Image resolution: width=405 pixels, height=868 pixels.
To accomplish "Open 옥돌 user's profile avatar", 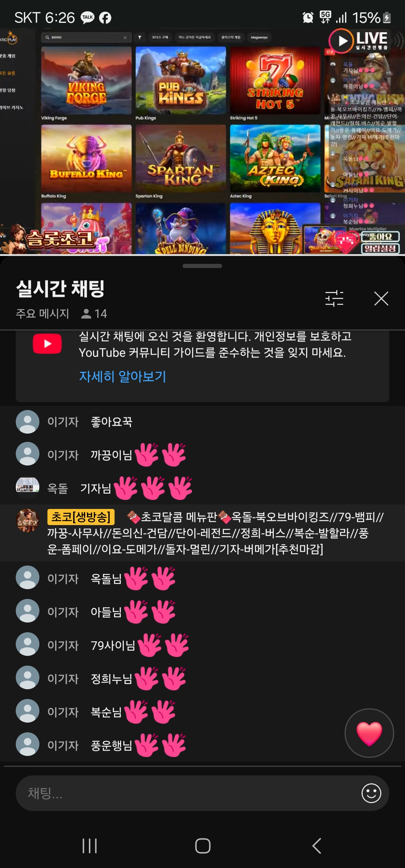I will coord(27,488).
